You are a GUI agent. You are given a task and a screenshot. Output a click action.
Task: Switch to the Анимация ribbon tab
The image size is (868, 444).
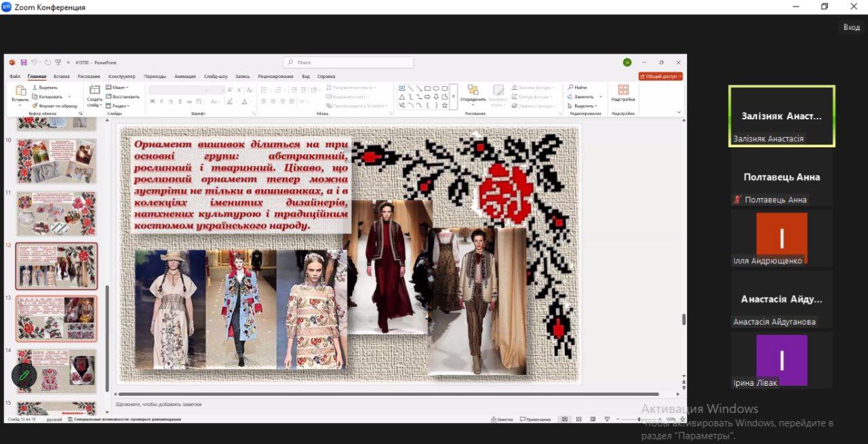184,77
